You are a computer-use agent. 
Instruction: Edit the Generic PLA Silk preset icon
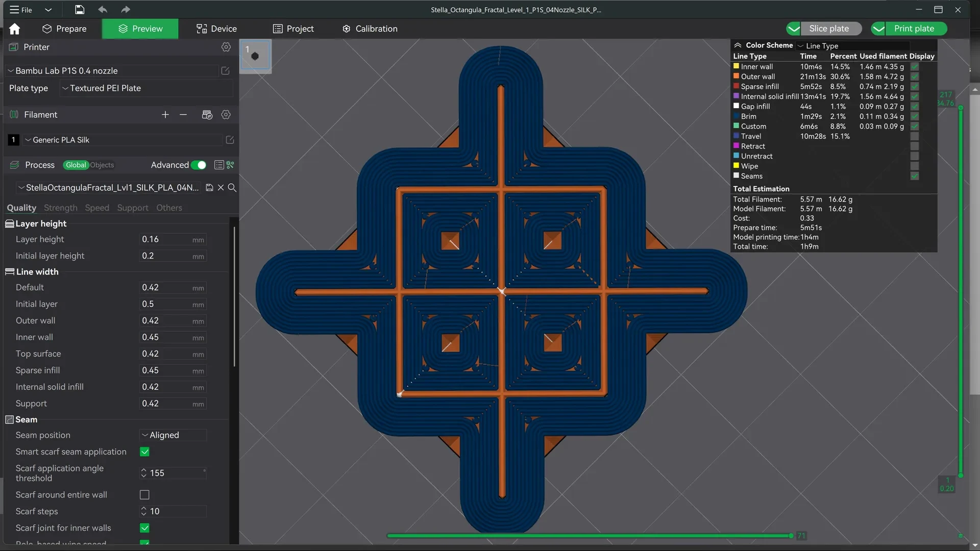click(x=230, y=140)
